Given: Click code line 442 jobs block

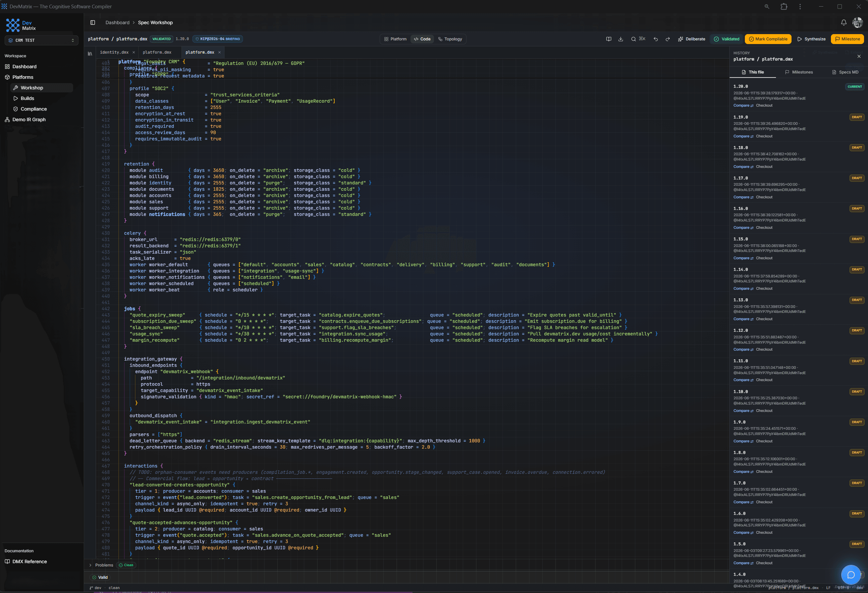Looking at the screenshot, I should coord(132,309).
